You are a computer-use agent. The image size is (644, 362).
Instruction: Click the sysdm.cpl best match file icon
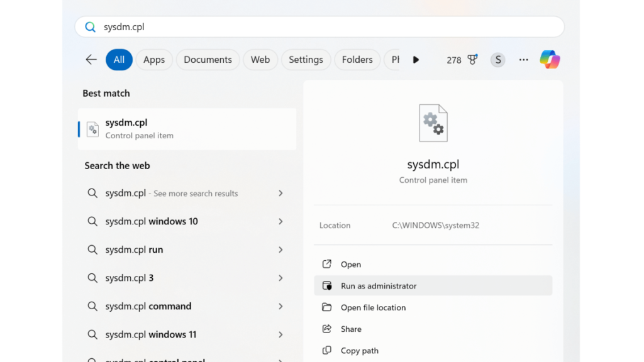(x=93, y=129)
